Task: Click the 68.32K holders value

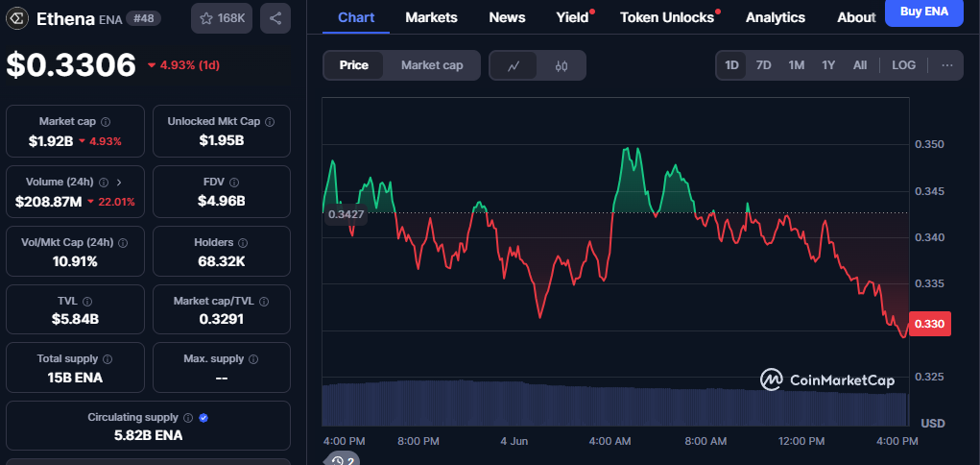Action: tap(222, 261)
